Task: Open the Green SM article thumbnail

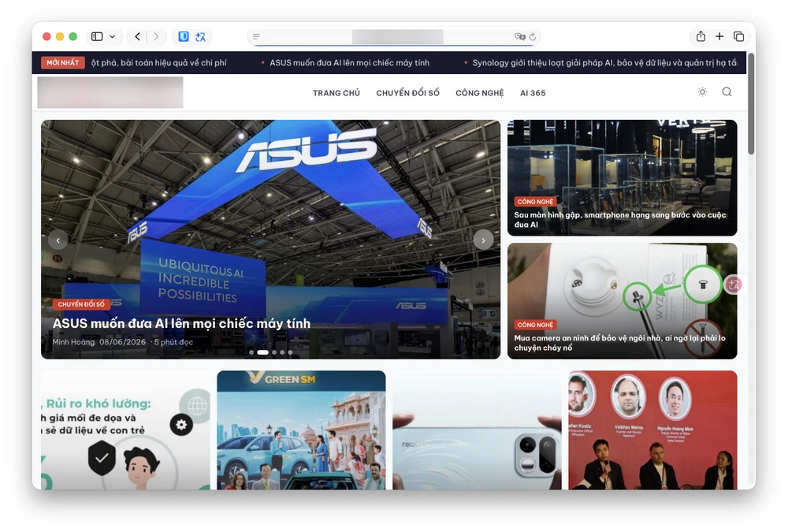Action: point(302,430)
